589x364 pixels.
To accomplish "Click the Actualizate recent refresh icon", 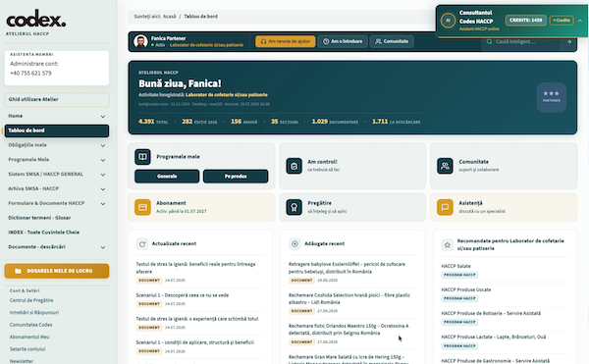I will pos(142,244).
